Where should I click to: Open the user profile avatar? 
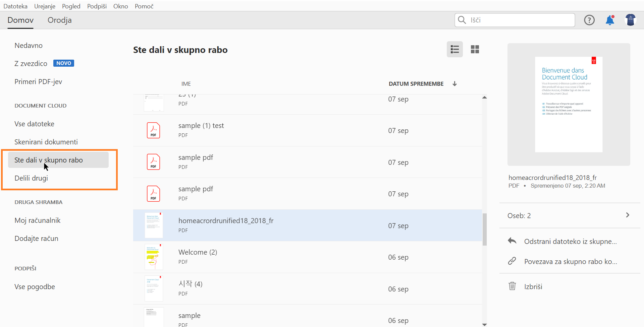tap(631, 20)
